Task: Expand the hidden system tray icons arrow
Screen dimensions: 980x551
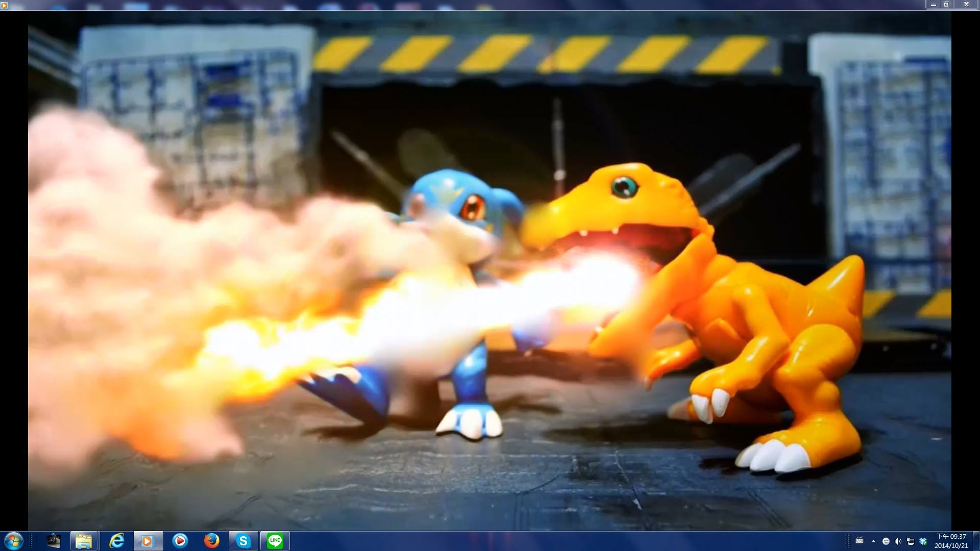Action: [x=873, y=541]
